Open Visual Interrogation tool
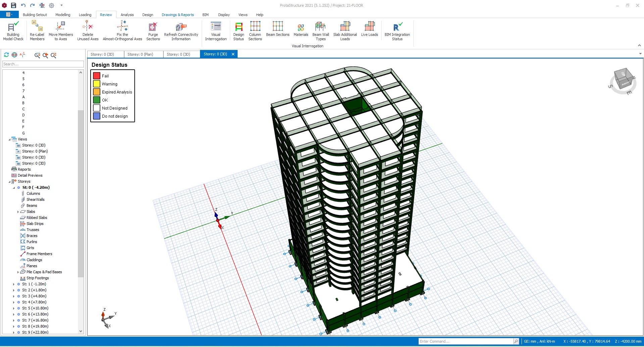Screen dimensions: 644x347 pos(216,31)
